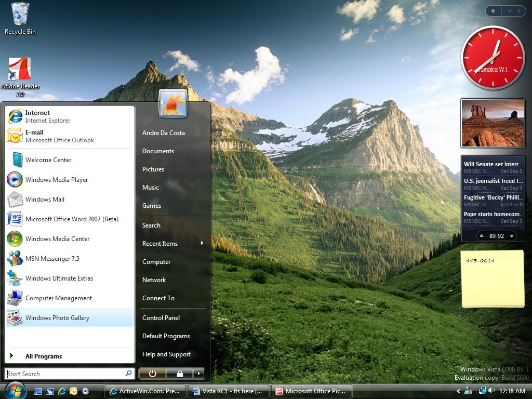This screenshot has width=532, height=399.
Task: Start Windows Media Player
Action: [70, 179]
